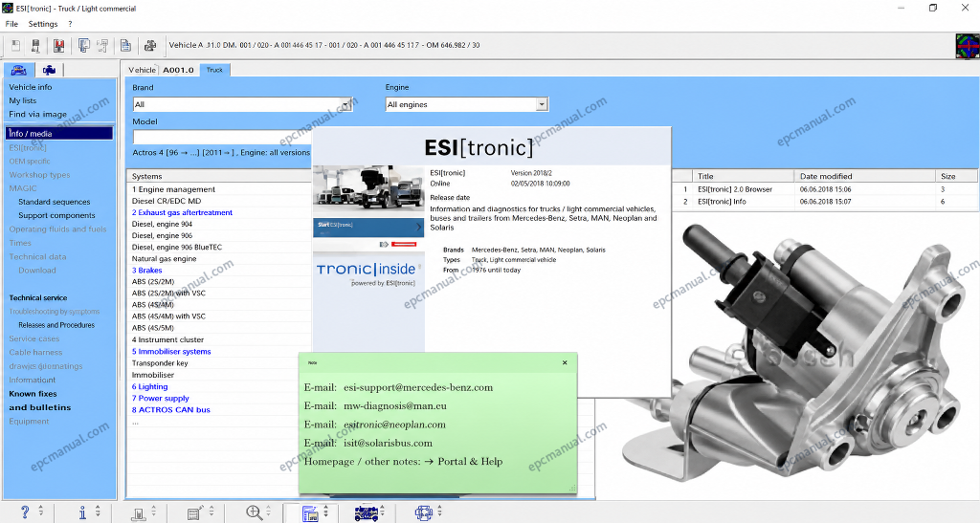Select 7 Power supply system
Image resolution: width=980 pixels, height=523 pixels.
click(160, 398)
